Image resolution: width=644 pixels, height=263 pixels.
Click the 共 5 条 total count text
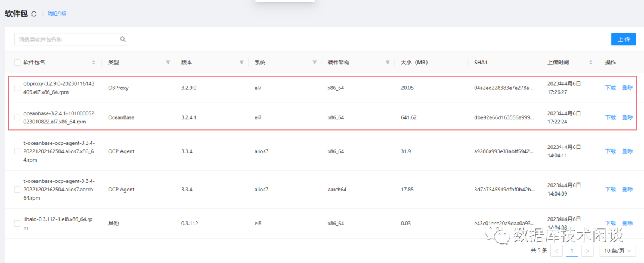coord(539,250)
